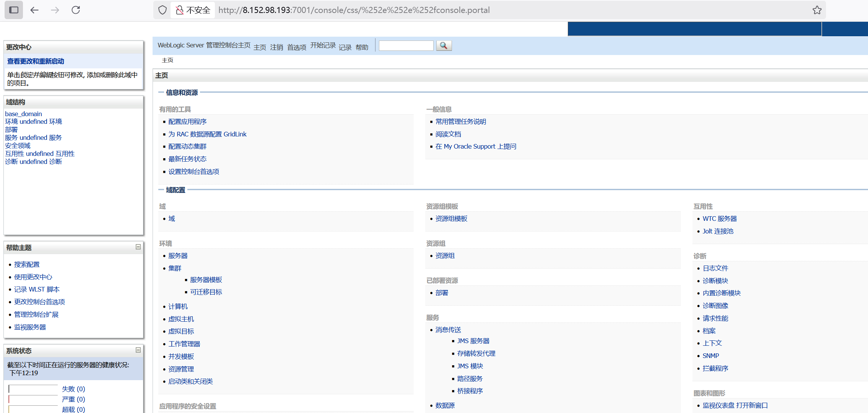The width and height of the screenshot is (868, 413).
Task: Click JMS 服务器 link
Action: [473, 341]
